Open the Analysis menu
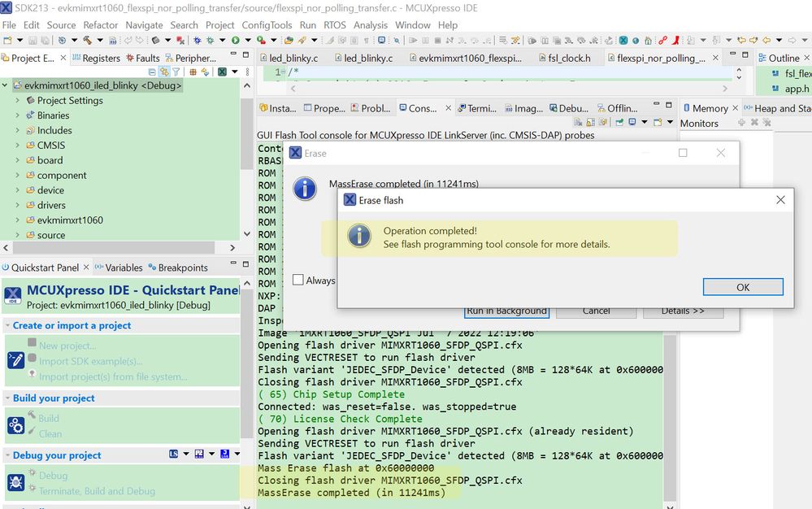 pos(371,25)
